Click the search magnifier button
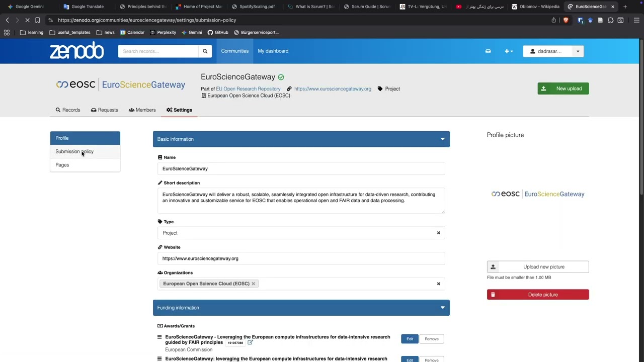 205,51
